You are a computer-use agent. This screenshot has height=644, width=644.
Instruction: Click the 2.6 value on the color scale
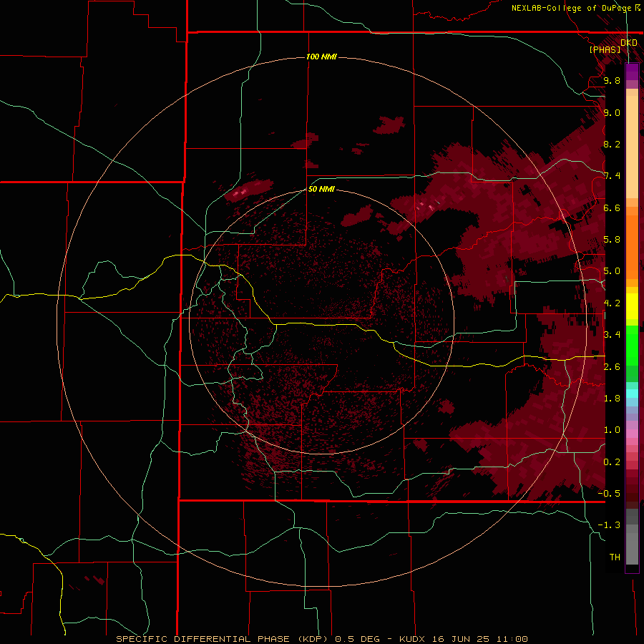[612, 367]
